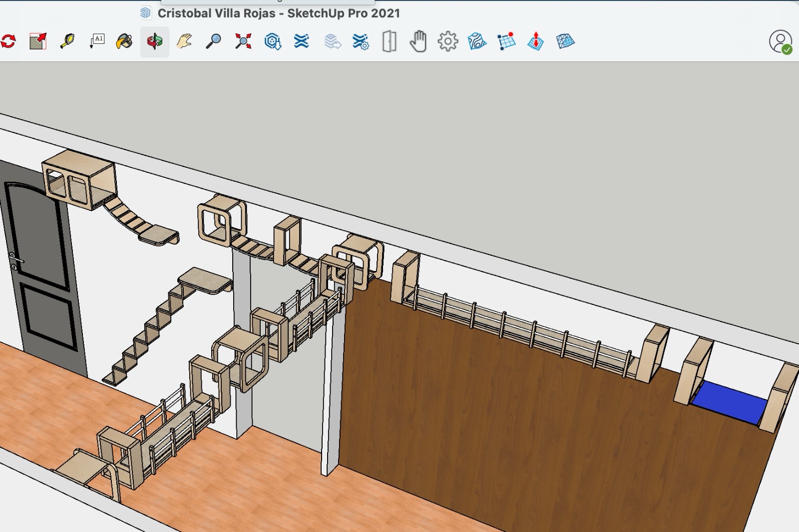
Task: Click the 'Cristobal Villa Rojas - SketchUp Pro 2021' title text
Action: 279,13
